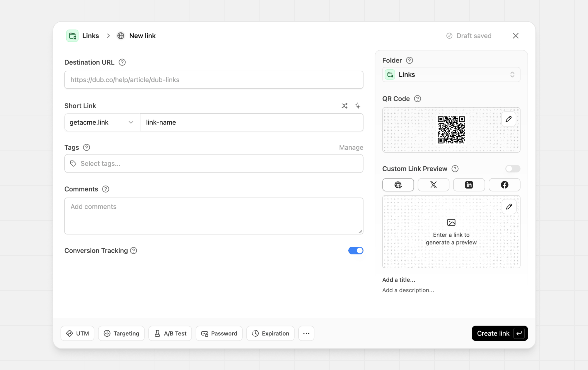Click the Draft saved status text
This screenshot has height=370, width=588.
[x=474, y=36]
